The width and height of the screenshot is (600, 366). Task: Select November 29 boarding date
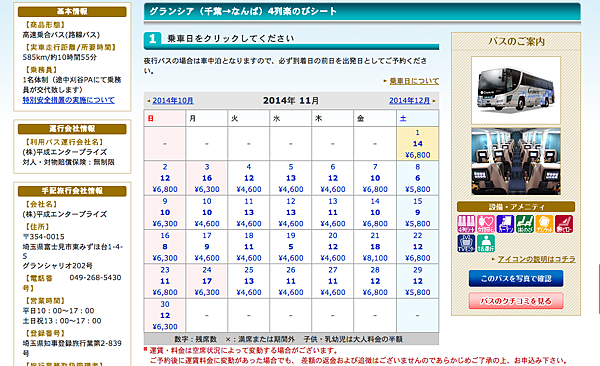(417, 281)
